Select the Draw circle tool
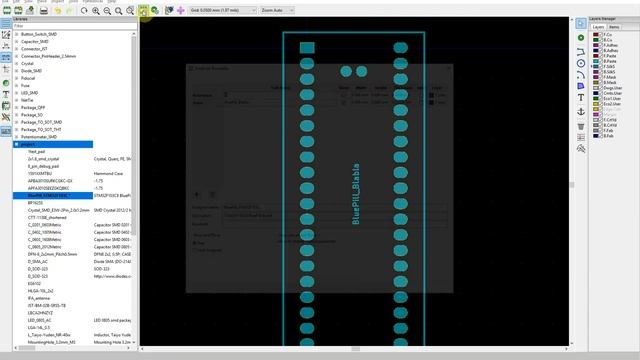The width and height of the screenshot is (640, 360). click(581, 63)
